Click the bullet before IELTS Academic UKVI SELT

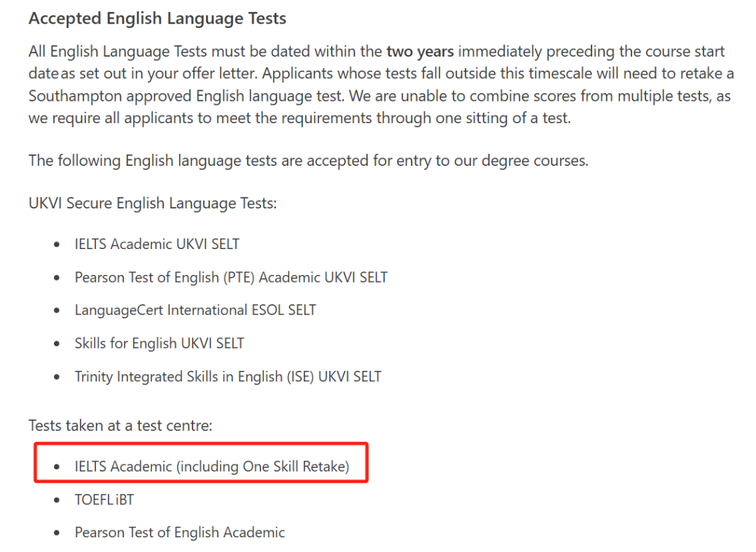(57, 245)
